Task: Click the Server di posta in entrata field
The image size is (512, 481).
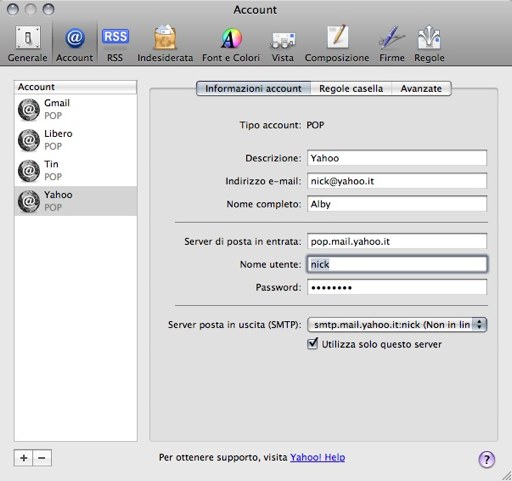Action: 397,241
